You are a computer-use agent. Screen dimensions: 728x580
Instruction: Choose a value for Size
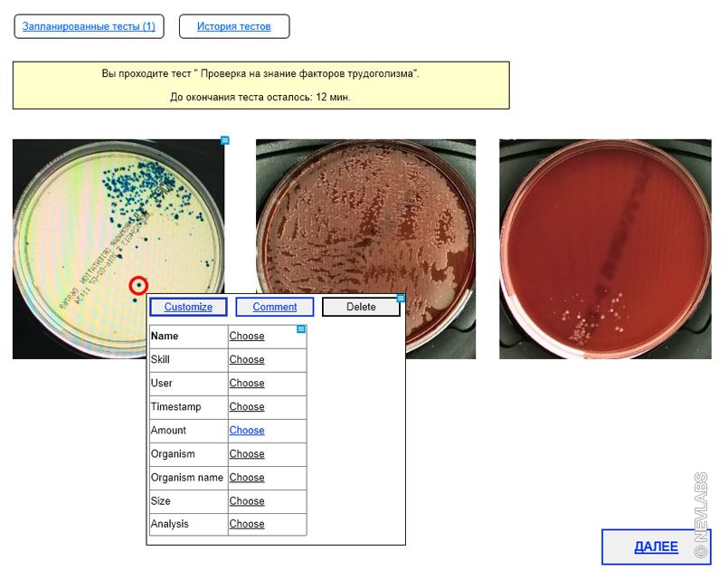(247, 501)
